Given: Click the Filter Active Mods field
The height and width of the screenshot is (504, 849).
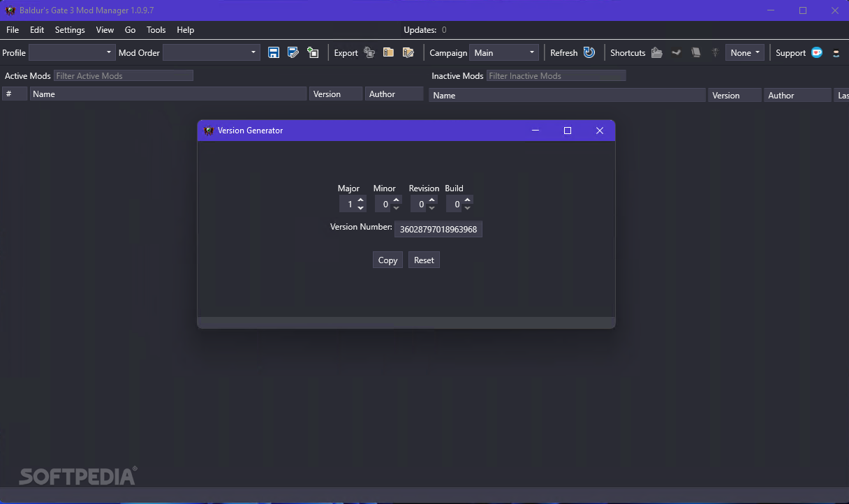Looking at the screenshot, I should (x=124, y=75).
